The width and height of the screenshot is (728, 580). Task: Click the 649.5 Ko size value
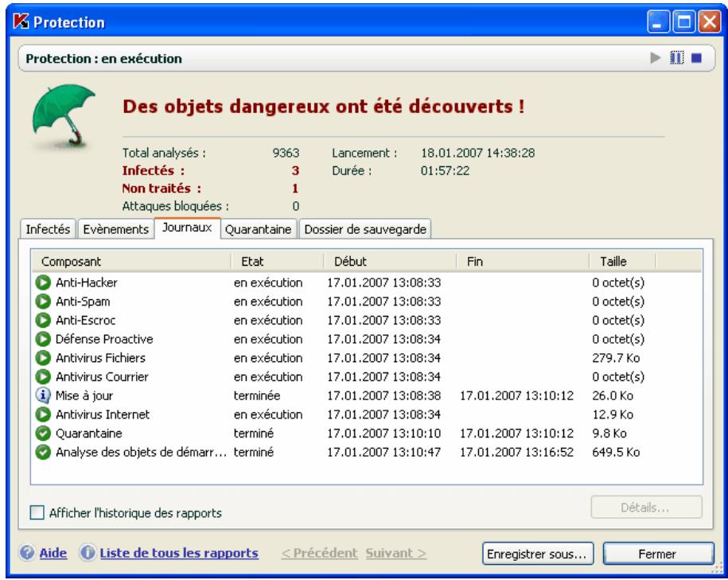click(x=616, y=452)
